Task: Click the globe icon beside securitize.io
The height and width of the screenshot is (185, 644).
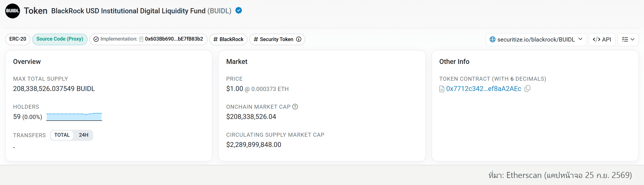Action: pos(492,39)
